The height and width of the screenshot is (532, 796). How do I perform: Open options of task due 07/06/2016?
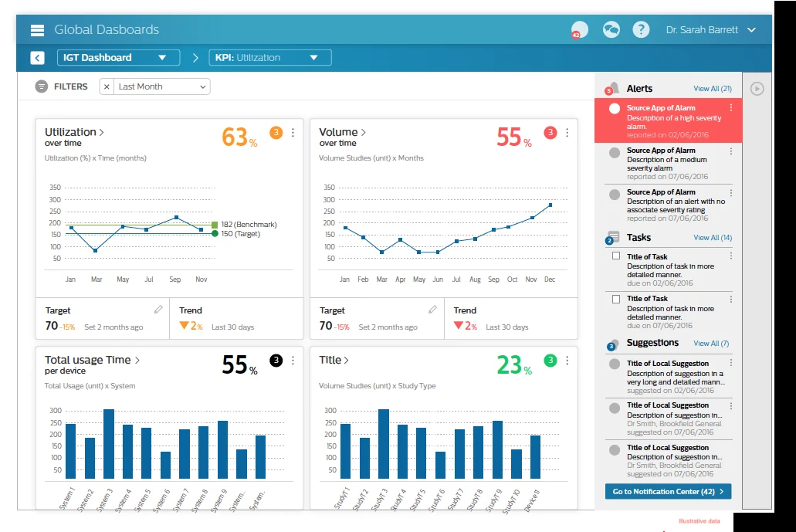click(x=731, y=299)
